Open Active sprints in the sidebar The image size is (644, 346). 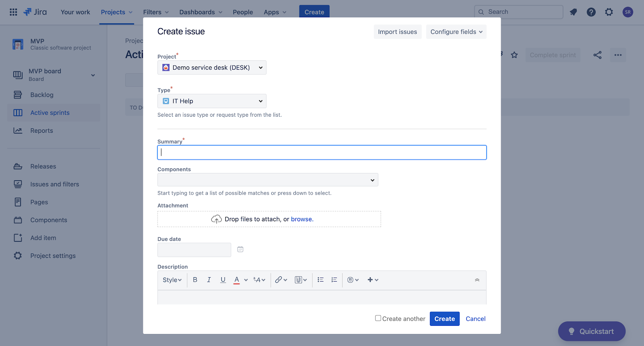(54, 113)
